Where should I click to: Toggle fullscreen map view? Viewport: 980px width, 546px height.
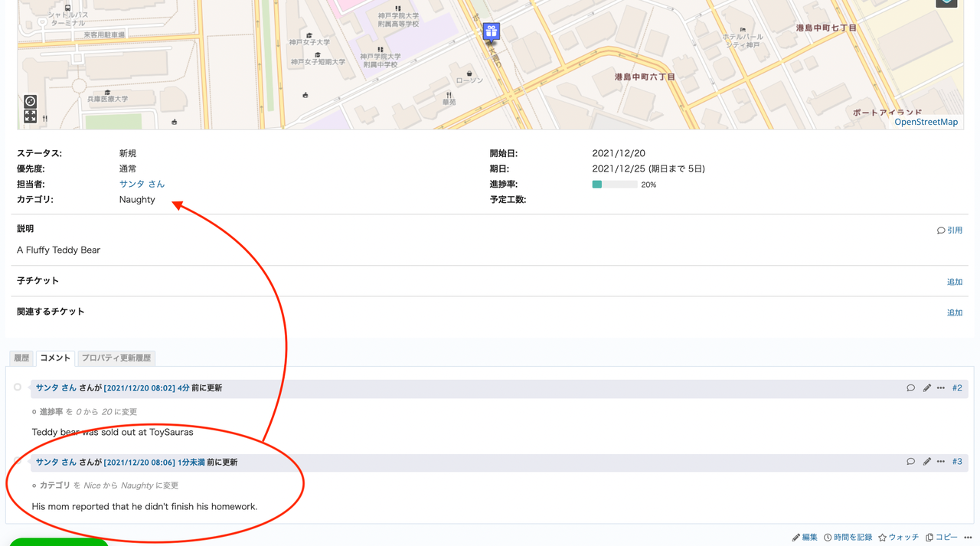[x=30, y=116]
